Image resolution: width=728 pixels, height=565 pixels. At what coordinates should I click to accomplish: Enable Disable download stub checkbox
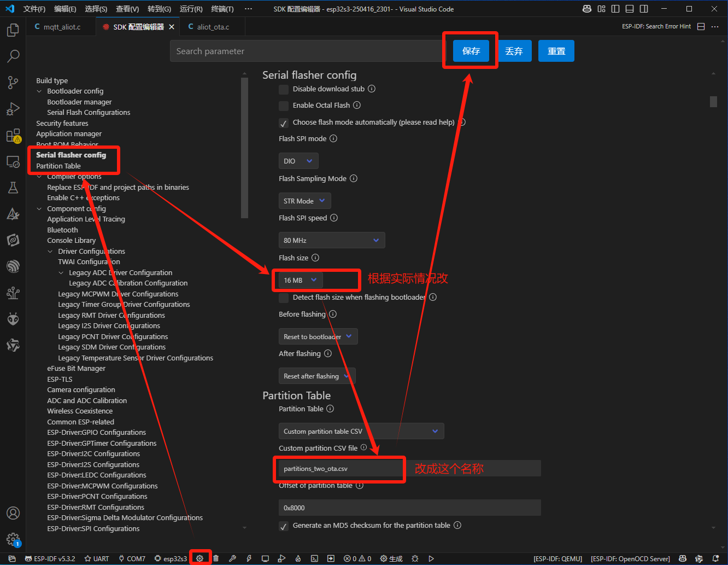(x=284, y=89)
